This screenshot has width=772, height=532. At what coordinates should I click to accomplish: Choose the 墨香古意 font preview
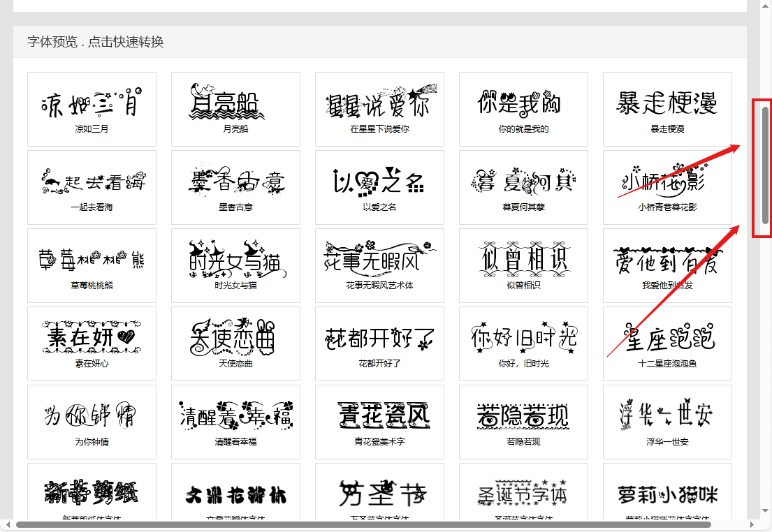(x=235, y=188)
